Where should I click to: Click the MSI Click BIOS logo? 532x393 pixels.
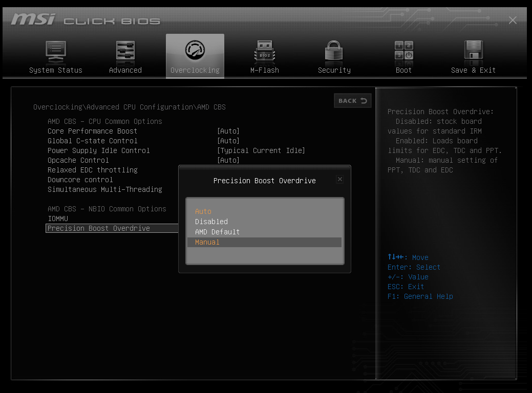[x=86, y=19]
